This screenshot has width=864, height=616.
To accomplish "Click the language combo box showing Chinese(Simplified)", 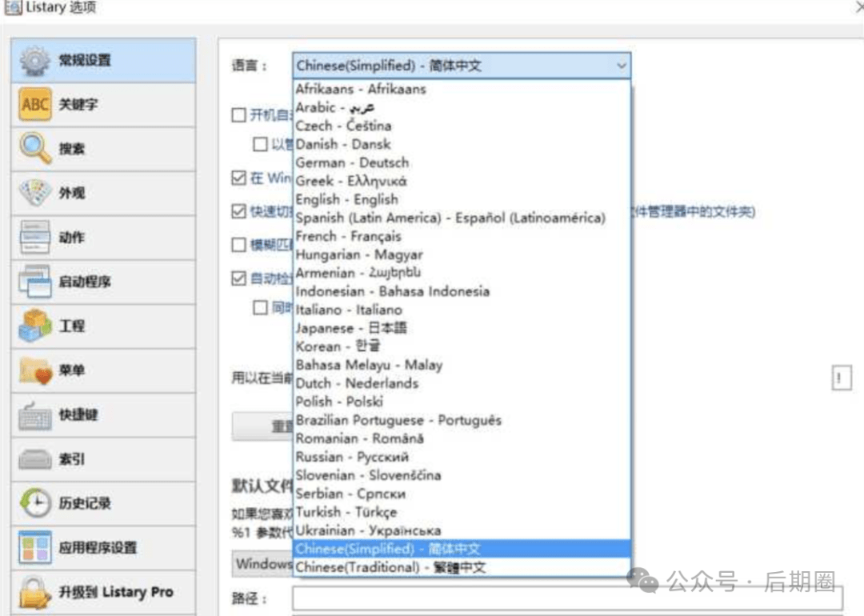I will click(x=462, y=66).
